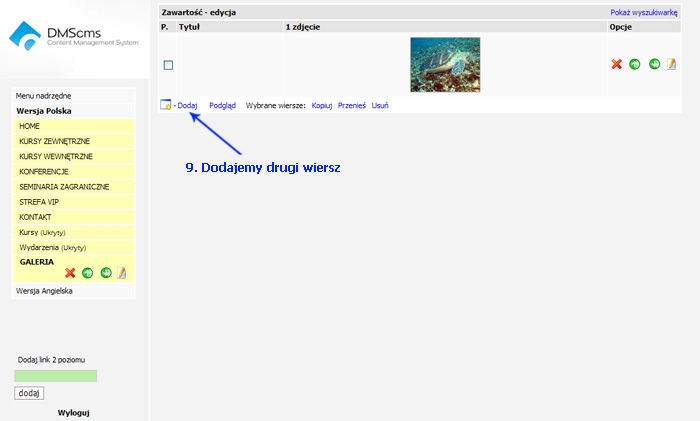Move the turtle photo row up
The width and height of the screenshot is (700, 421).
coord(634,64)
